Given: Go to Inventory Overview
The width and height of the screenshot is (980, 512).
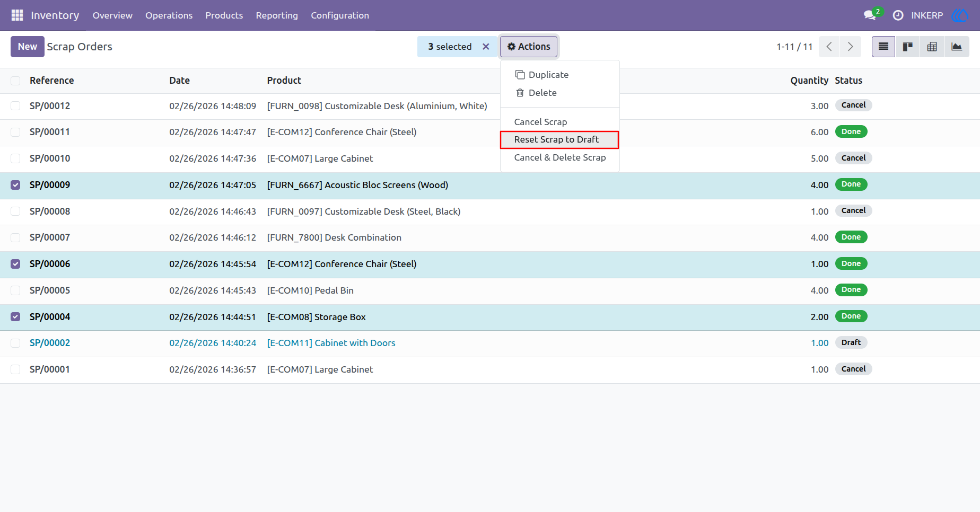Looking at the screenshot, I should (x=112, y=15).
